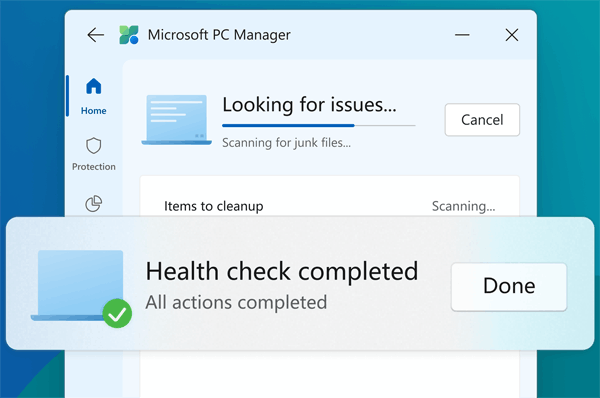This screenshot has height=398, width=600.
Task: Click the Microsoft PC Manager logo icon
Action: pos(129,35)
